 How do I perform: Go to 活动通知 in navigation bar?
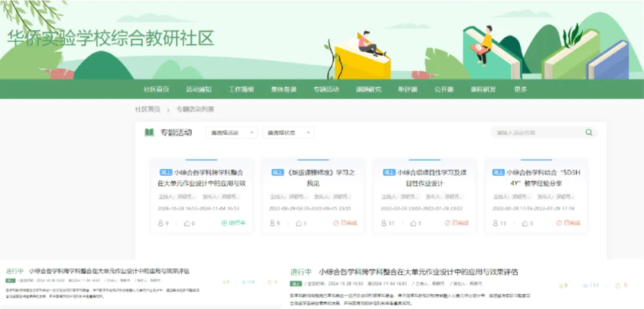(199, 89)
